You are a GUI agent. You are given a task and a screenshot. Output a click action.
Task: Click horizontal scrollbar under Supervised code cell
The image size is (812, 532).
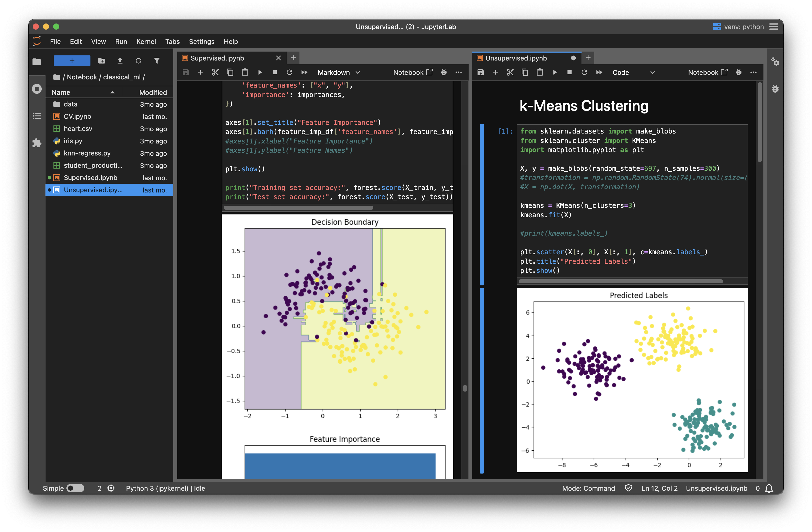(x=298, y=208)
